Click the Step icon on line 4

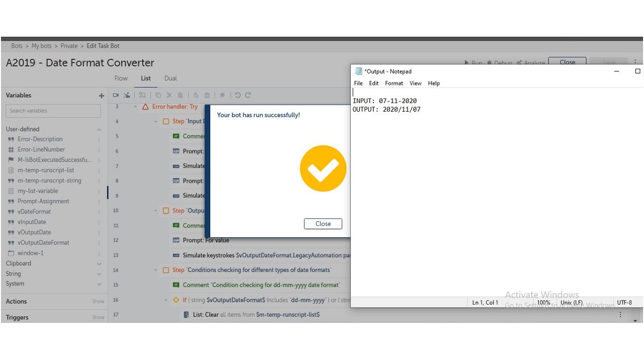pos(166,121)
